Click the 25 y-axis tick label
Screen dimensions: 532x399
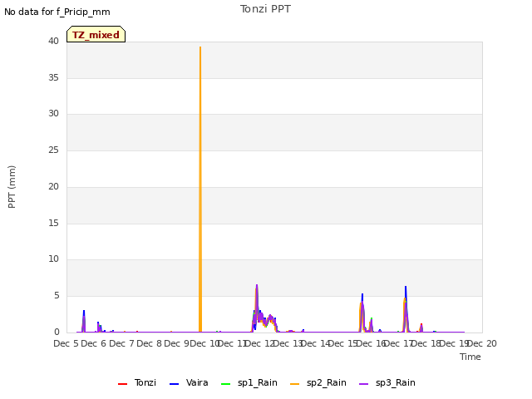pyautogui.click(x=53, y=150)
